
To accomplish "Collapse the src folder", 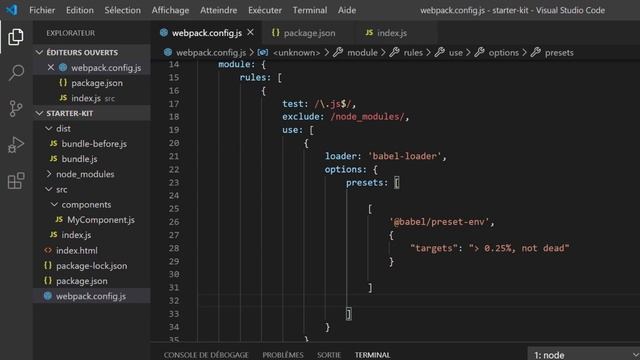I will pyautogui.click(x=92, y=189).
